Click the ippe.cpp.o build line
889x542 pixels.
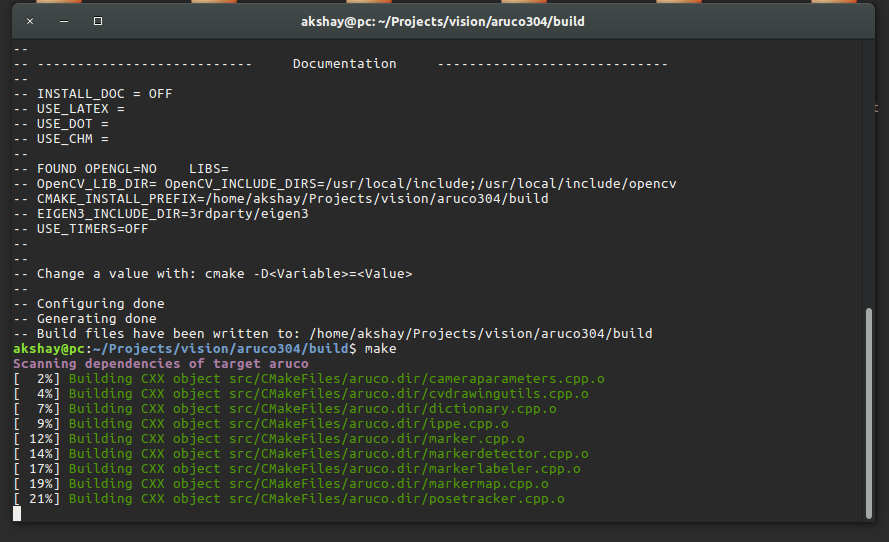click(261, 424)
